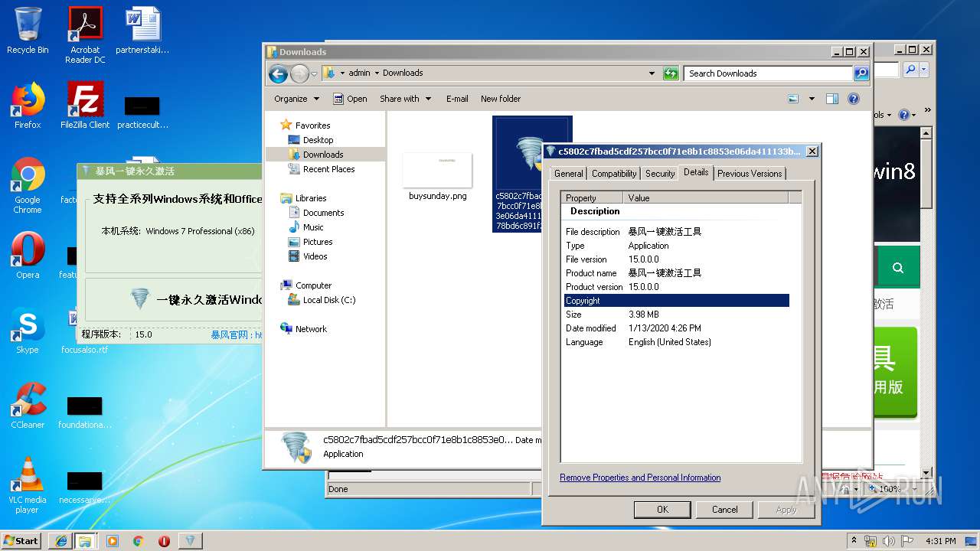The width and height of the screenshot is (980, 551).
Task: Click the Explorer Forward navigation arrow
Action: [299, 73]
